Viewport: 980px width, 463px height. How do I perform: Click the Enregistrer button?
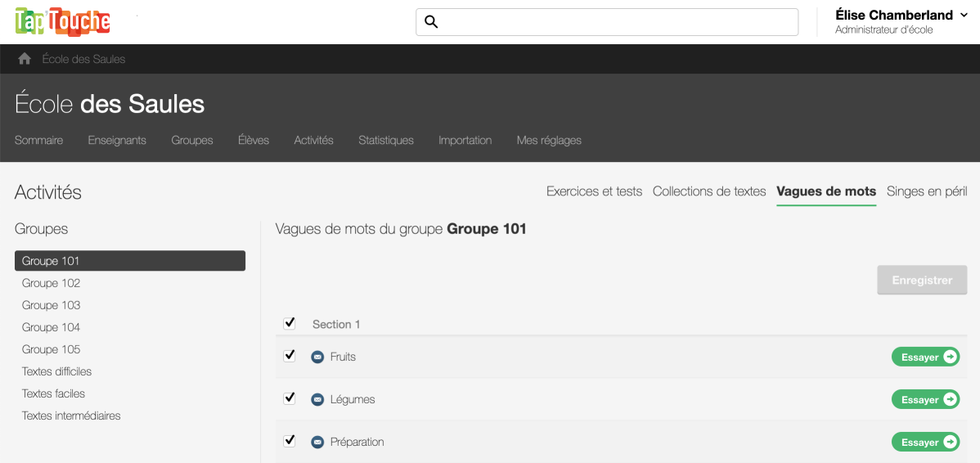(922, 280)
